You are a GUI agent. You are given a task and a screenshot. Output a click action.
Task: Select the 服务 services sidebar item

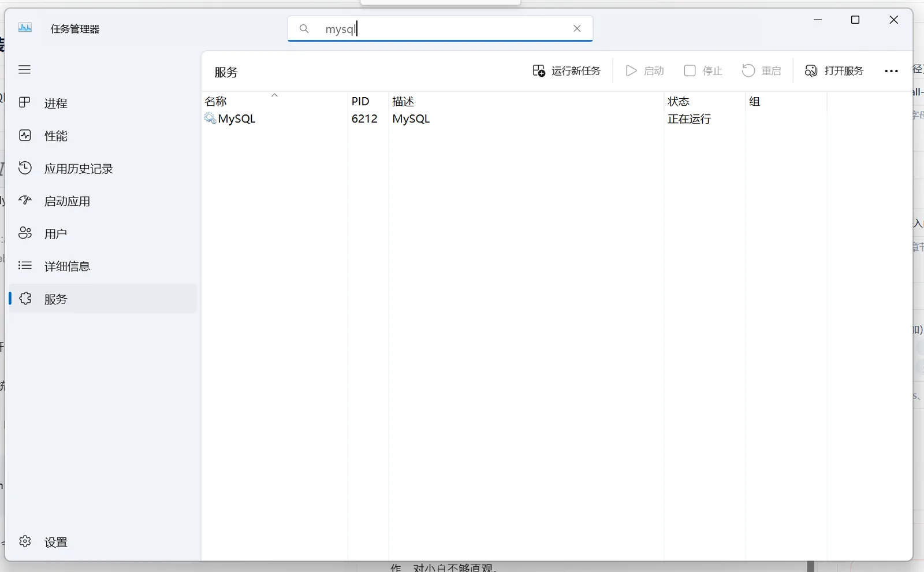click(x=103, y=299)
